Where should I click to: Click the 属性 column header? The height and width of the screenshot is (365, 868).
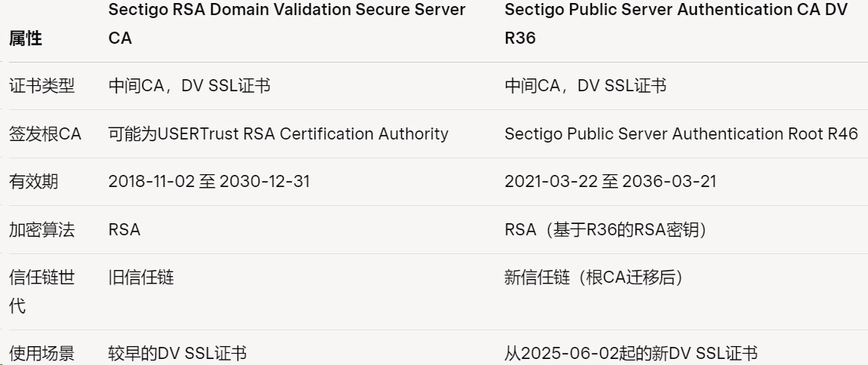(25, 38)
